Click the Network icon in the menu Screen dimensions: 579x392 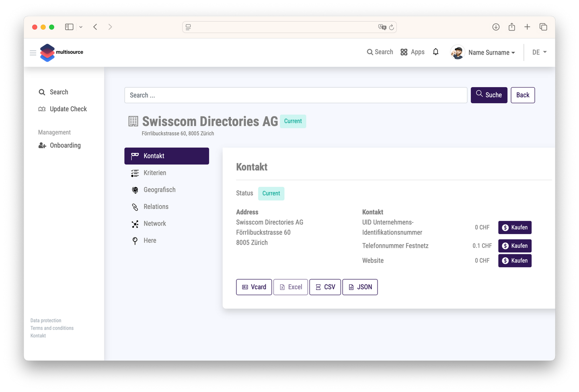(135, 223)
